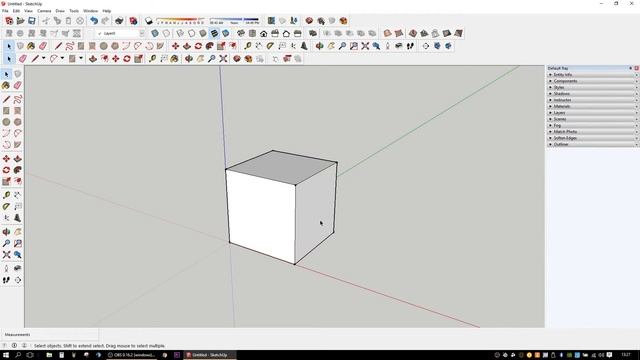Open Model Info from the standard toolbar
The width and height of the screenshot is (640, 360).
[133, 20]
